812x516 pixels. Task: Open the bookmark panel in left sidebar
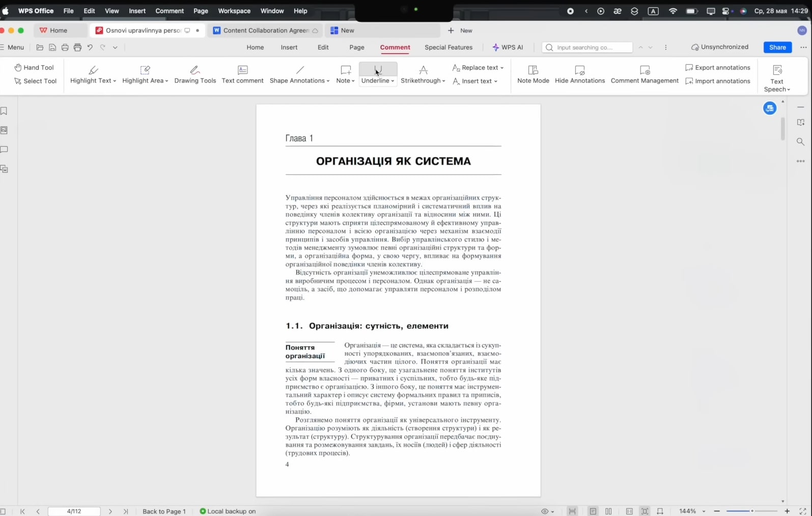pos(4,111)
